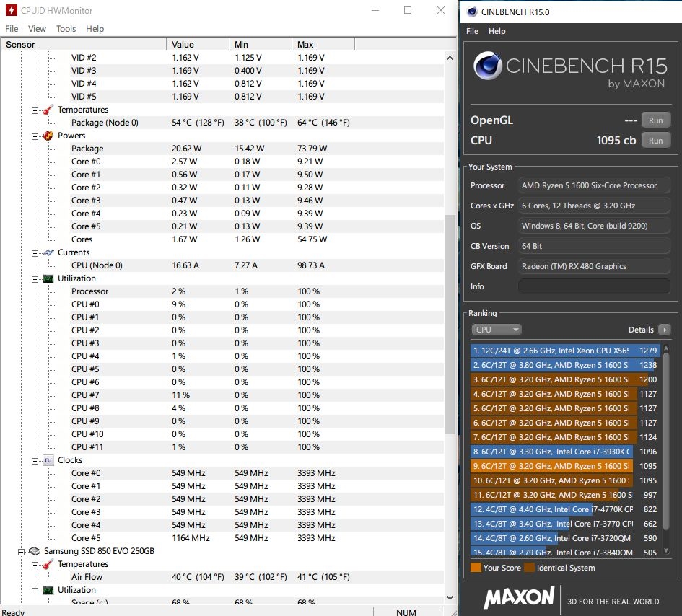682x616 pixels.
Task: Click the NUM indicator in status bar
Action: pyautogui.click(x=406, y=612)
